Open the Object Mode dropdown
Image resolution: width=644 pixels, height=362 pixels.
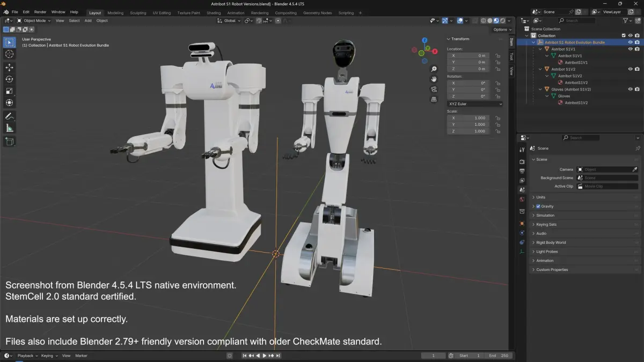pyautogui.click(x=34, y=20)
